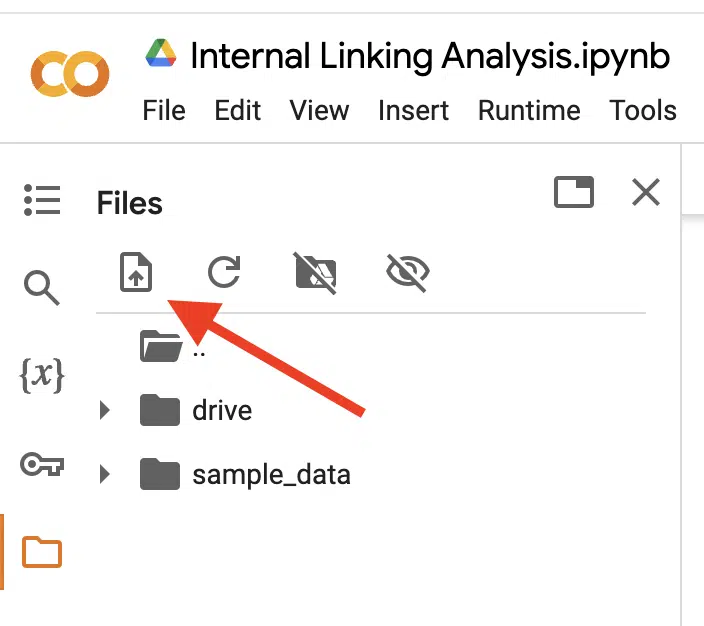Select the sample_data folder
This screenshot has width=704, height=626.
(245, 474)
